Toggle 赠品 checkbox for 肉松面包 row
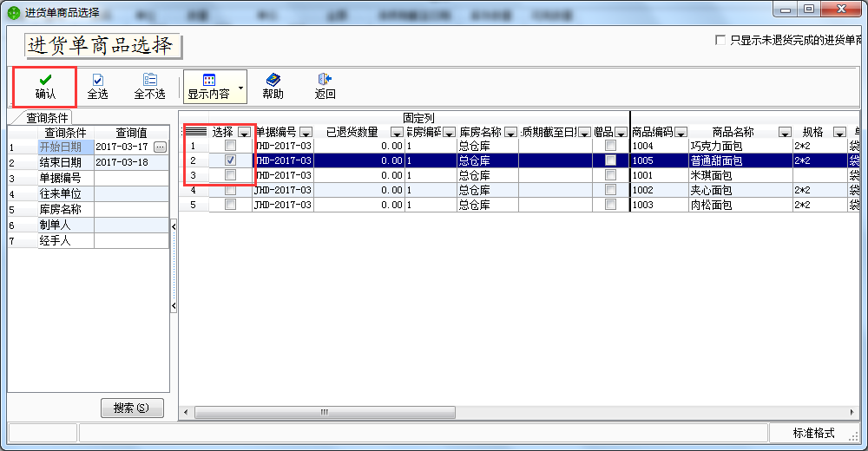Viewport: 868px width, 451px height. [610, 205]
